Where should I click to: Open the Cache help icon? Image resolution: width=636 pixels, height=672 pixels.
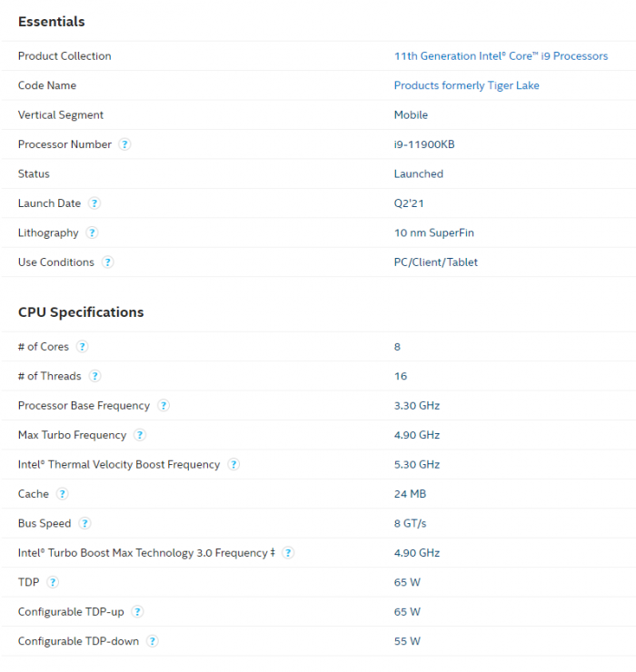62,494
